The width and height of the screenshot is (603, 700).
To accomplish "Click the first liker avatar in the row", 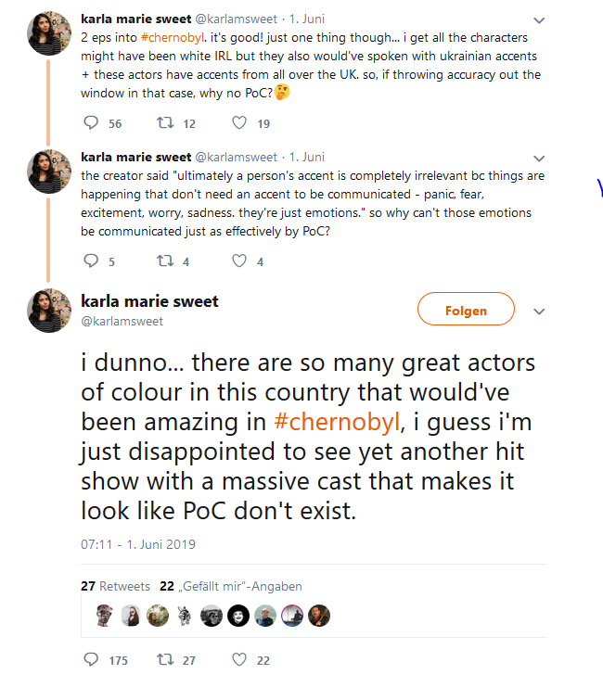I will click(106, 616).
